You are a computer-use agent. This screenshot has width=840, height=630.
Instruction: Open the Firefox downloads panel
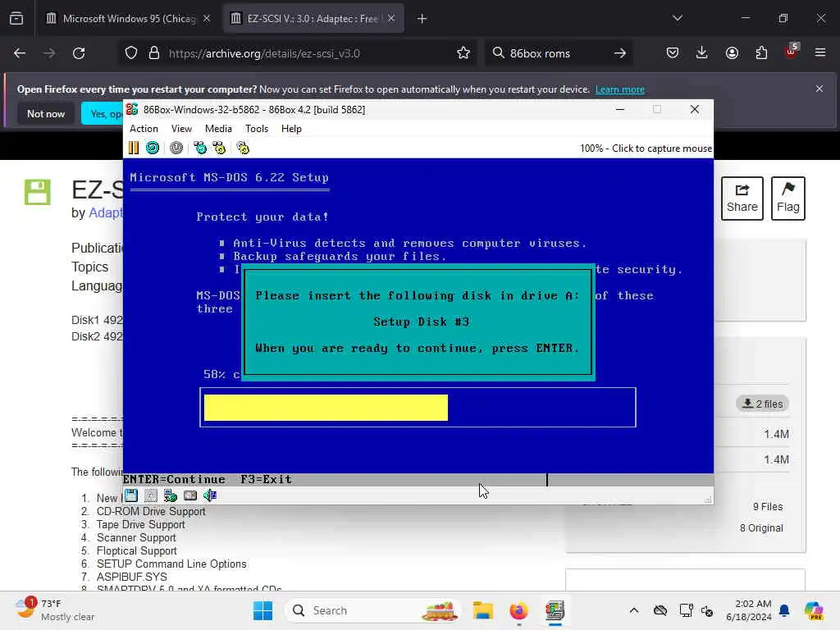(702, 53)
